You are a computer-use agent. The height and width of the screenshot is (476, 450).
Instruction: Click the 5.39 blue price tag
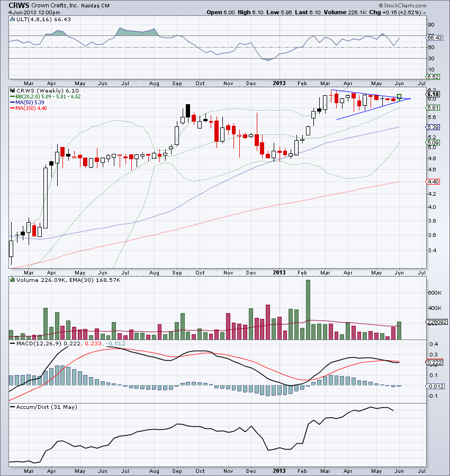[433, 127]
